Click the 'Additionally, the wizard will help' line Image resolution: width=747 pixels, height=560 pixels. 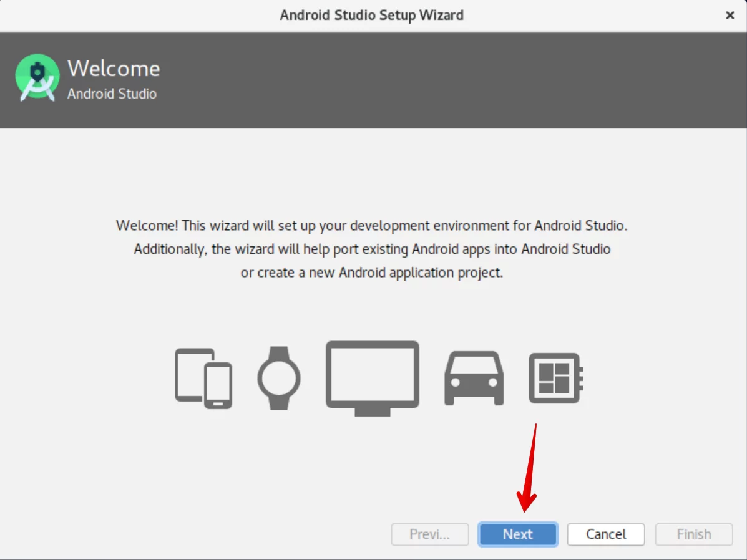[372, 249]
